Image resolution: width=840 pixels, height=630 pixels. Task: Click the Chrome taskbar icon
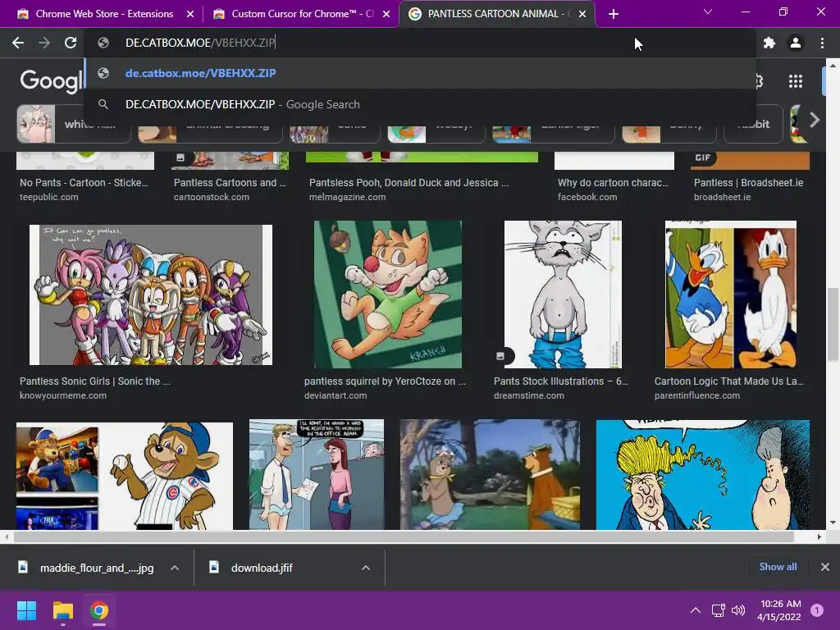tap(99, 610)
